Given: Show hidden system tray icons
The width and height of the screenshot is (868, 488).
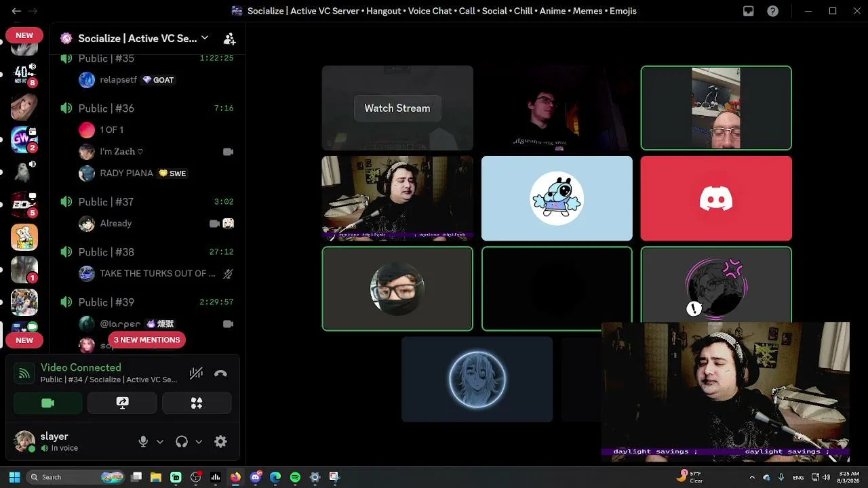Looking at the screenshot, I should tap(752, 477).
